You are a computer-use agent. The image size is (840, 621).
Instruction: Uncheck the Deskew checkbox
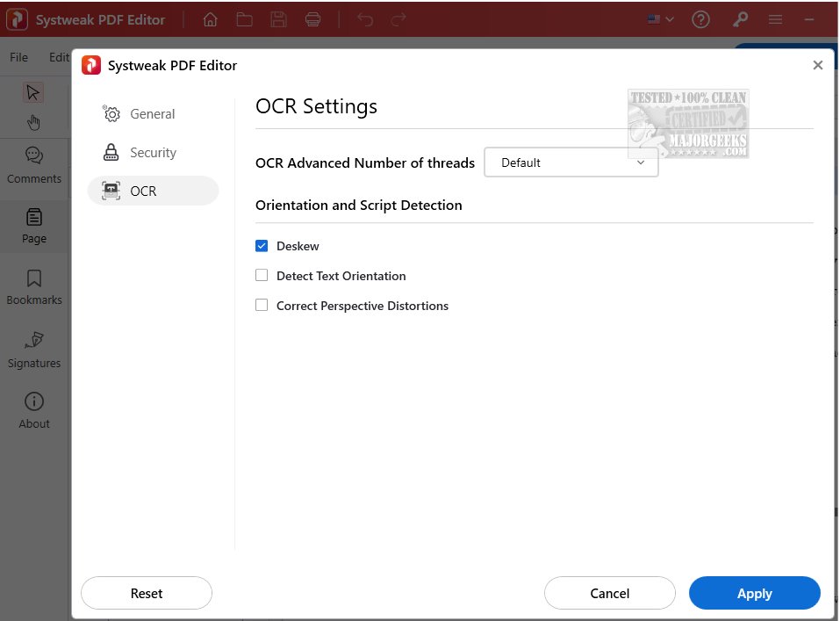coord(262,246)
